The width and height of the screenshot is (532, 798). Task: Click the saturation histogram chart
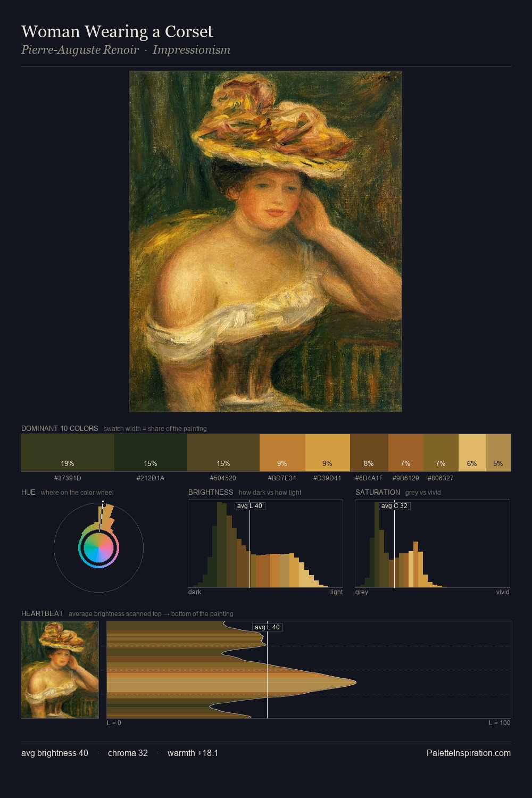433,544
